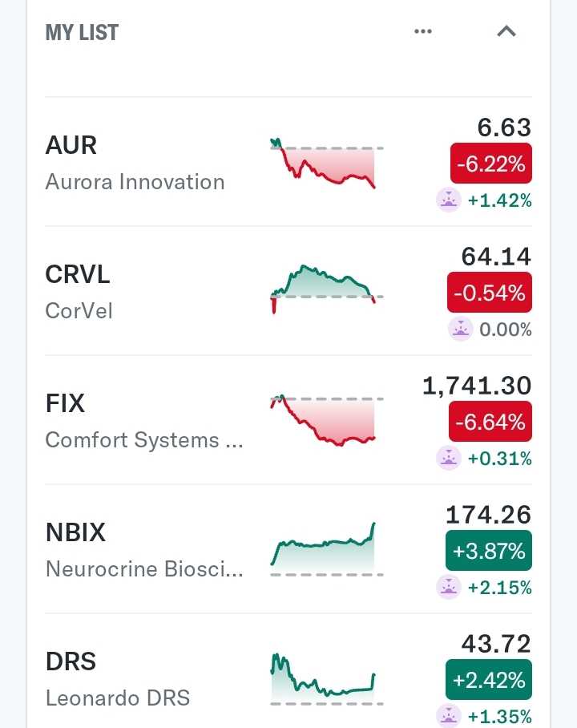Click the NBIX +3.87% change badge

pos(489,551)
